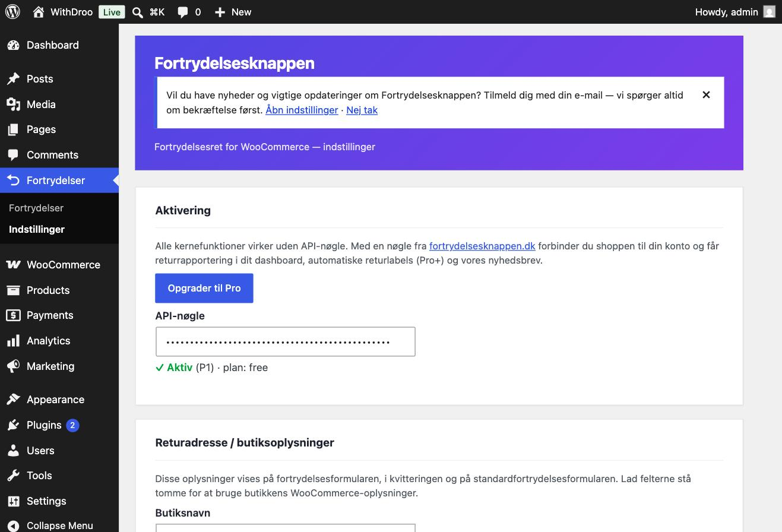The image size is (782, 532).
Task: Click the Tools menu label
Action: [39, 476]
